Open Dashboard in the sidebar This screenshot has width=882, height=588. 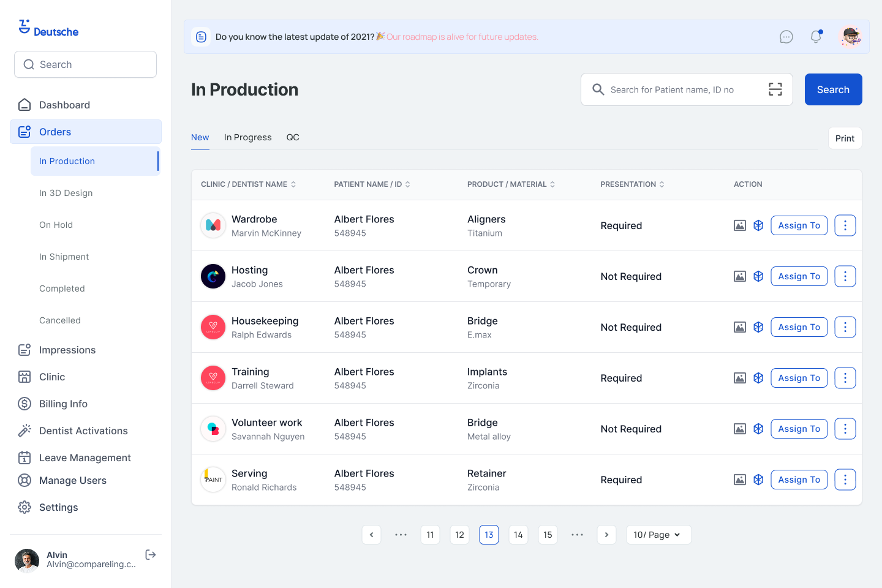coord(86,105)
